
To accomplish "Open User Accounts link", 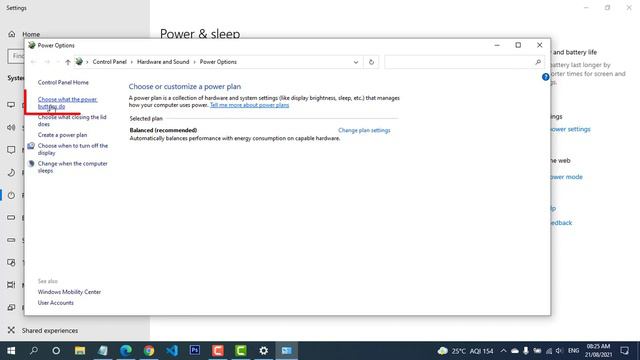I will pos(56,302).
